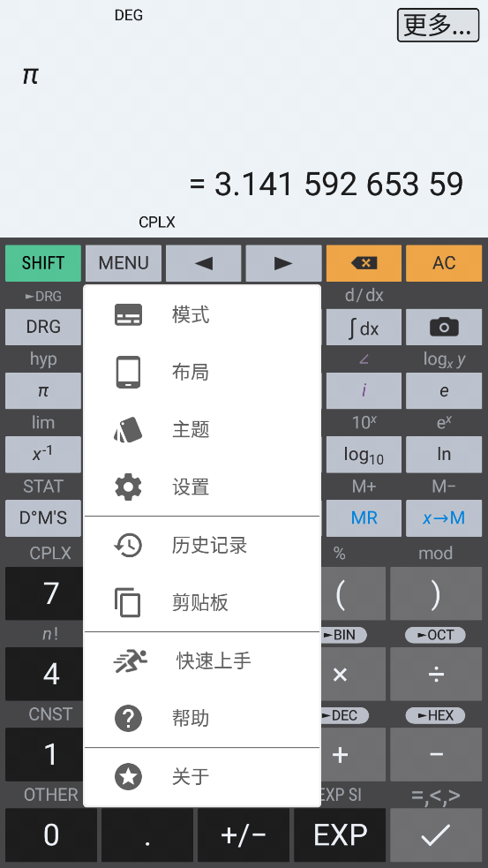Screen dimensions: 488x868
Task: Tap the close parenthesis key
Action: 436,593
